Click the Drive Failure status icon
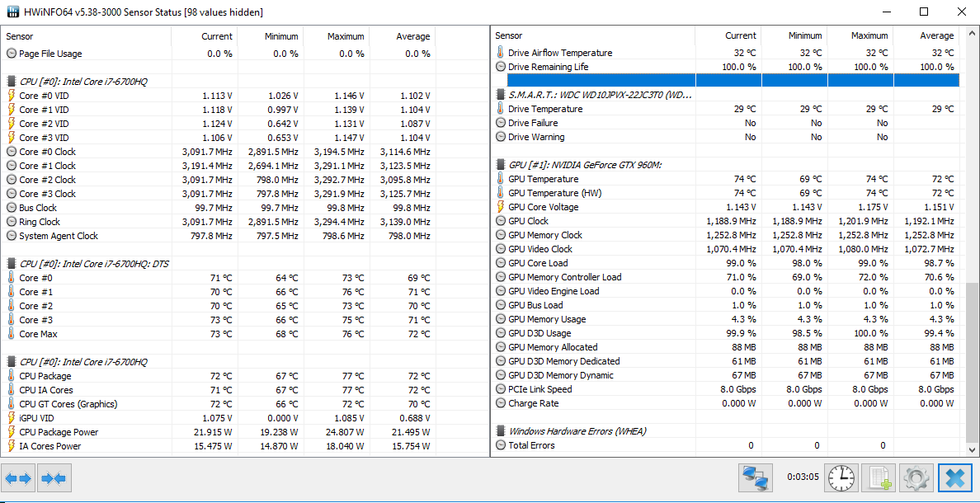 pyautogui.click(x=500, y=123)
